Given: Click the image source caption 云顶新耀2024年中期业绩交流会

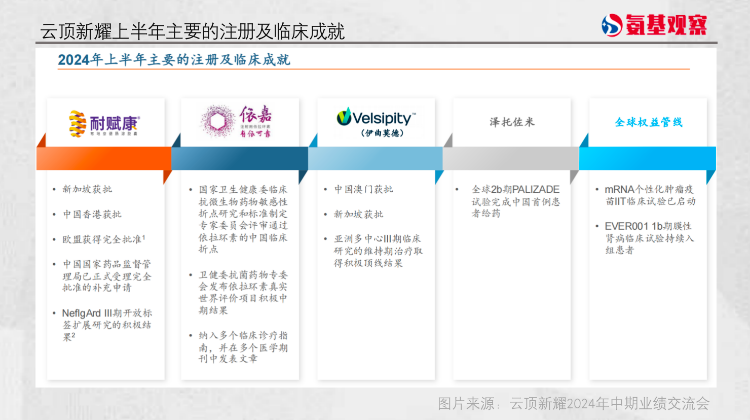Looking at the screenshot, I should 609,403.
